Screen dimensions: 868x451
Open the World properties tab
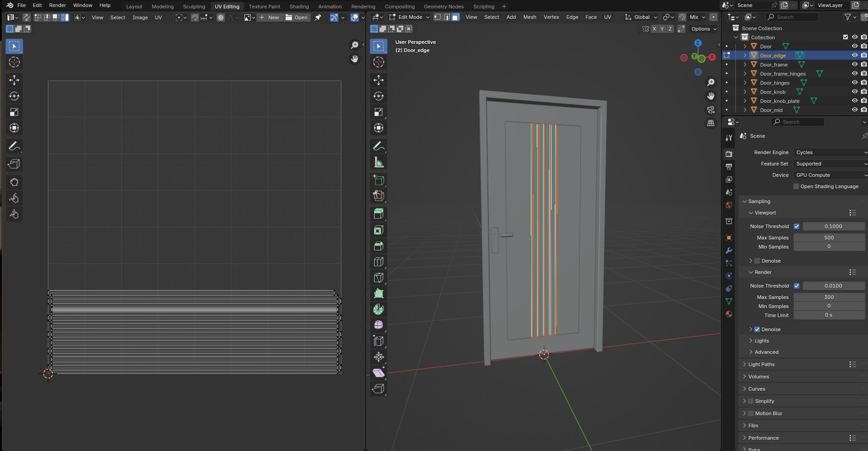coord(729,205)
